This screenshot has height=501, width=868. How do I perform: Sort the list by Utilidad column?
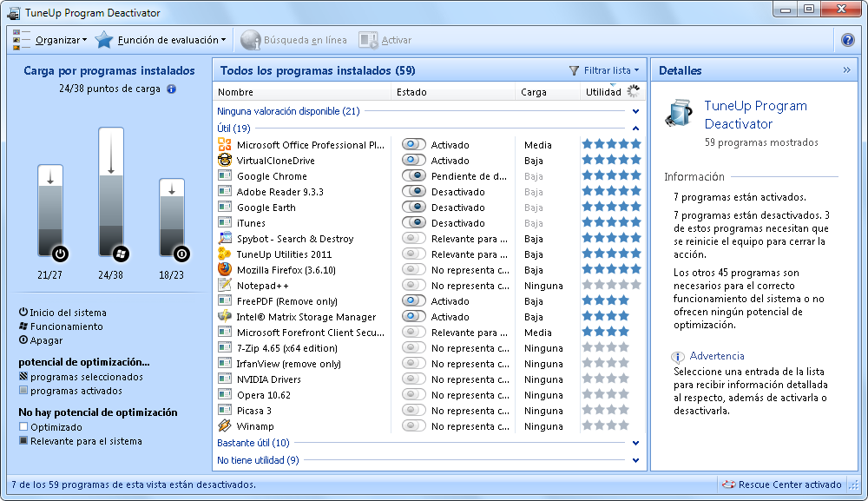point(603,92)
